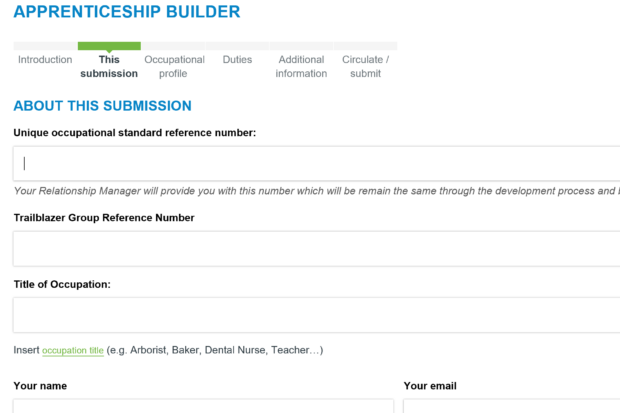Jump to the Circulate / submit step
Image resolution: width=620 pixels, height=413 pixels.
[x=365, y=66]
